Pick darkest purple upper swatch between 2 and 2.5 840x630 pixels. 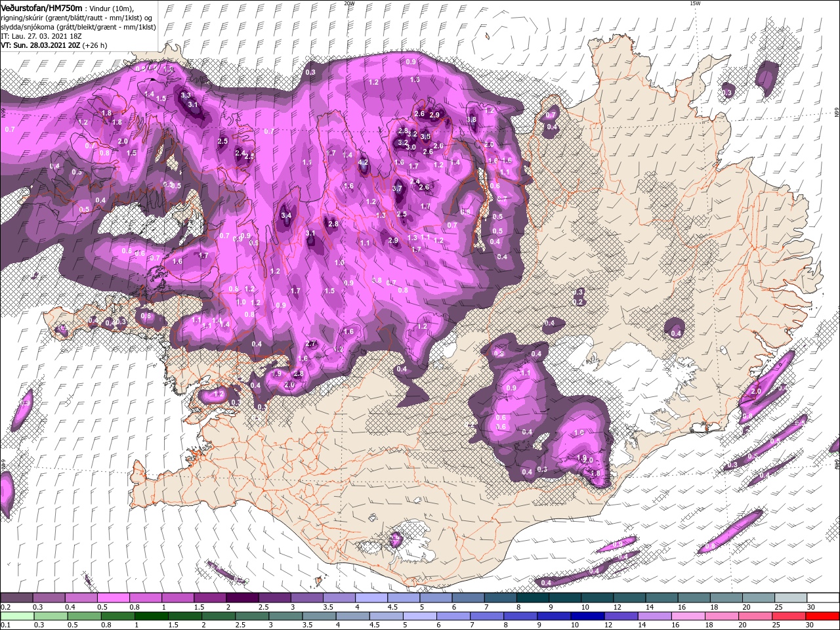[x=242, y=598]
